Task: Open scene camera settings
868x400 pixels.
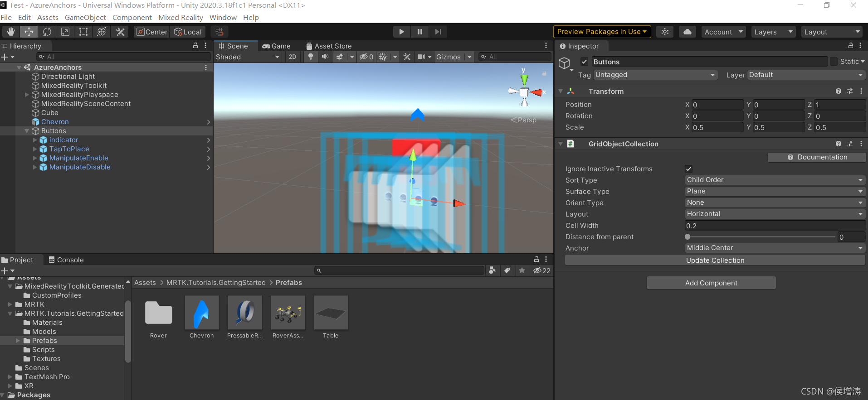Action: 422,57
